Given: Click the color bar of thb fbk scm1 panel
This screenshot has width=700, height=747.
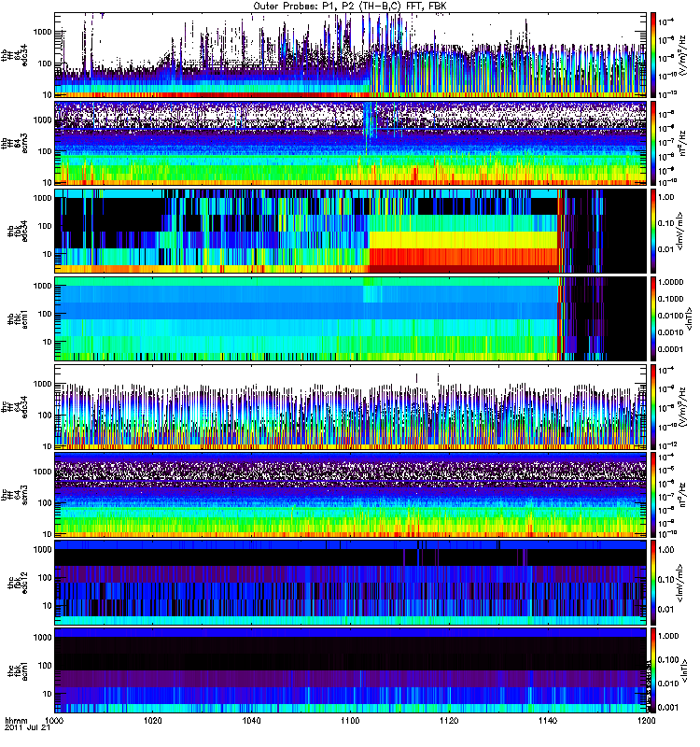Looking at the screenshot, I should point(653,318).
